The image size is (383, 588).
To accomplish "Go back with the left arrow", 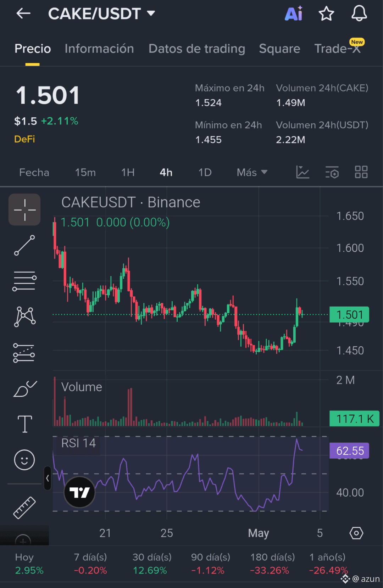I will (23, 13).
